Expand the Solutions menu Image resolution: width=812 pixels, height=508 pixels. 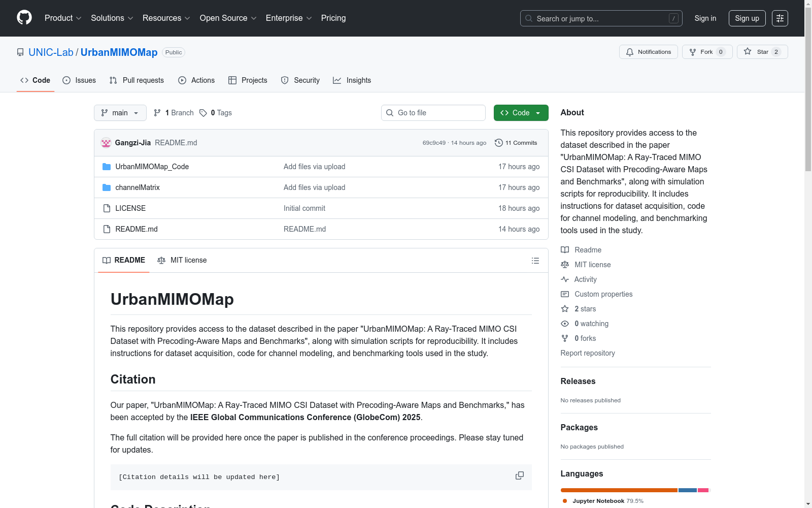point(112,18)
